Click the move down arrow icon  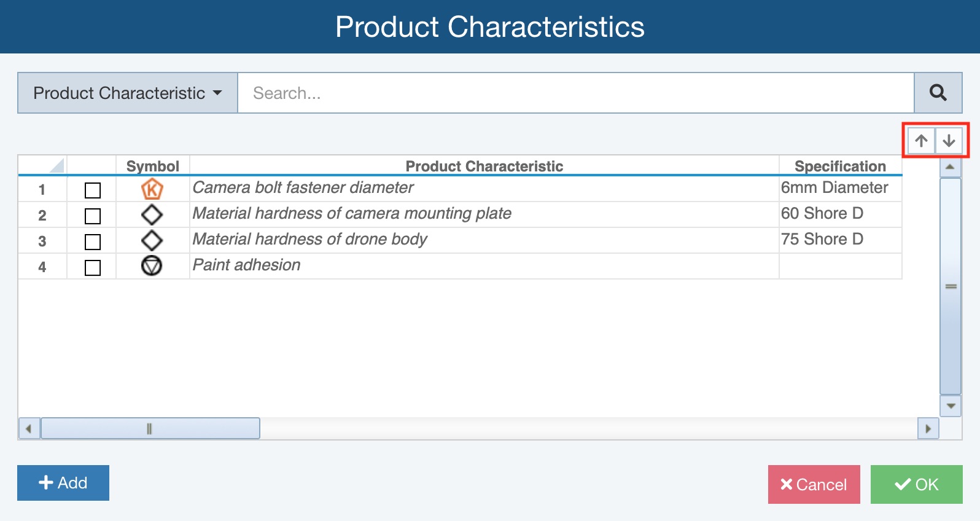pos(949,141)
